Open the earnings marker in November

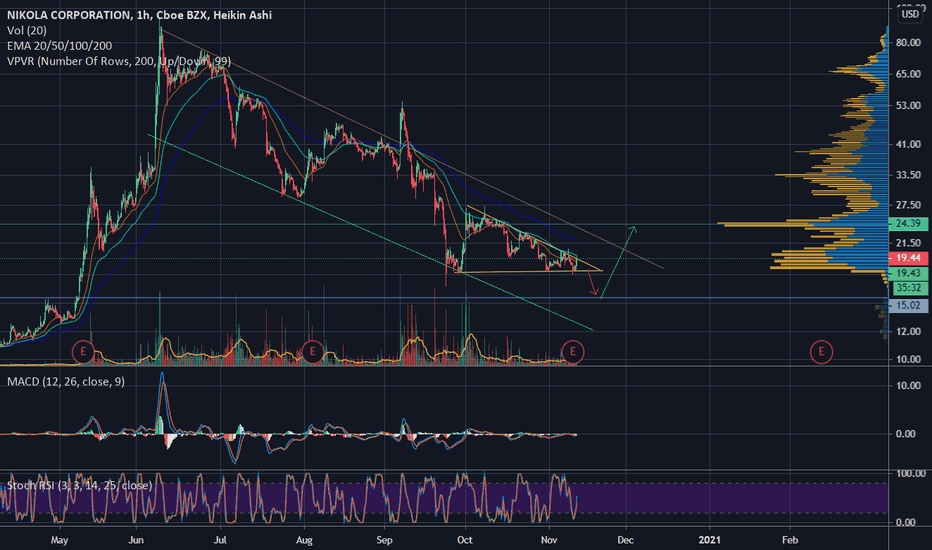click(572, 351)
